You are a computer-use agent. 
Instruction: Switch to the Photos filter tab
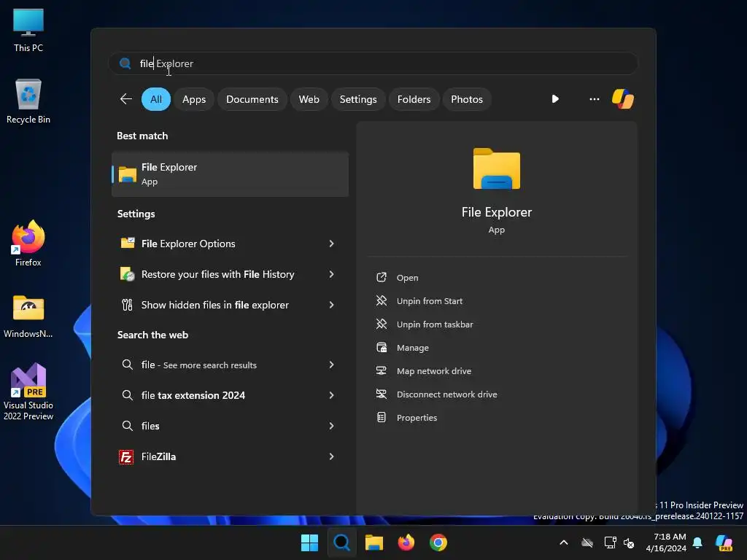pos(466,99)
